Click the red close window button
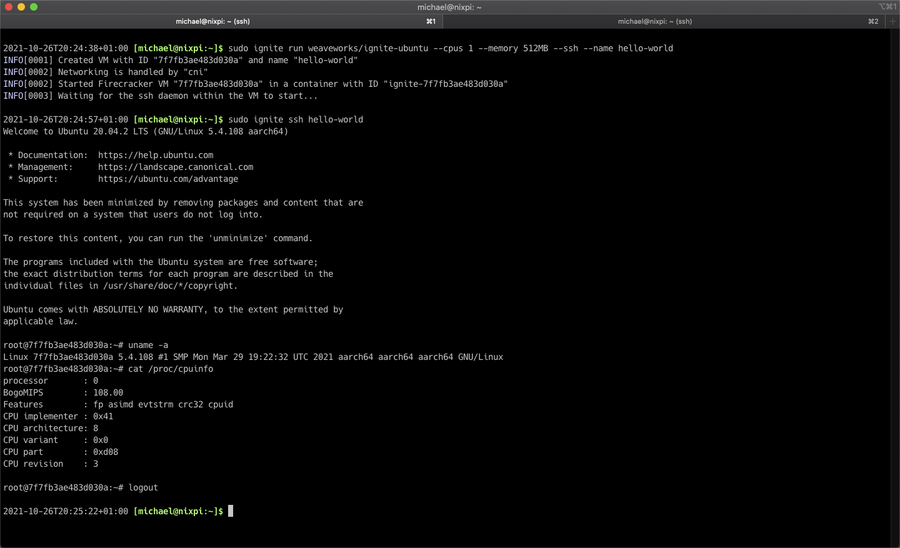Screen dimensions: 900x548 click(x=9, y=7)
